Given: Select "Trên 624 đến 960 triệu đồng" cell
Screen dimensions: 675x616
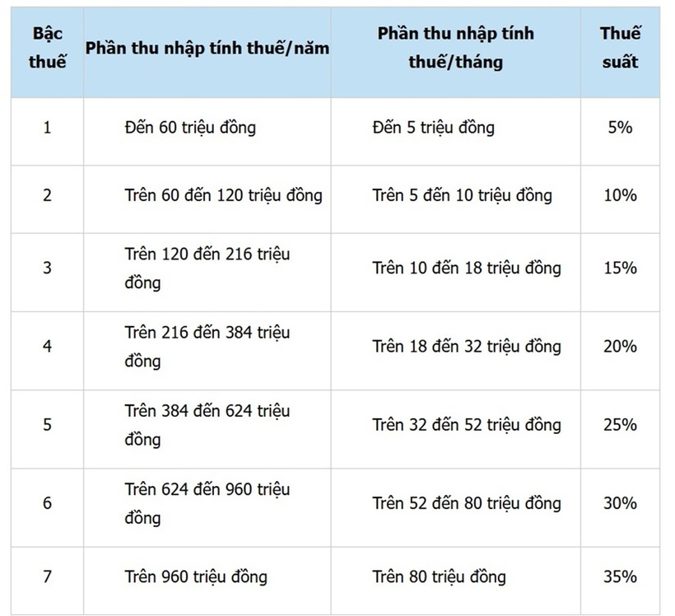Looking at the screenshot, I should coord(207,503).
